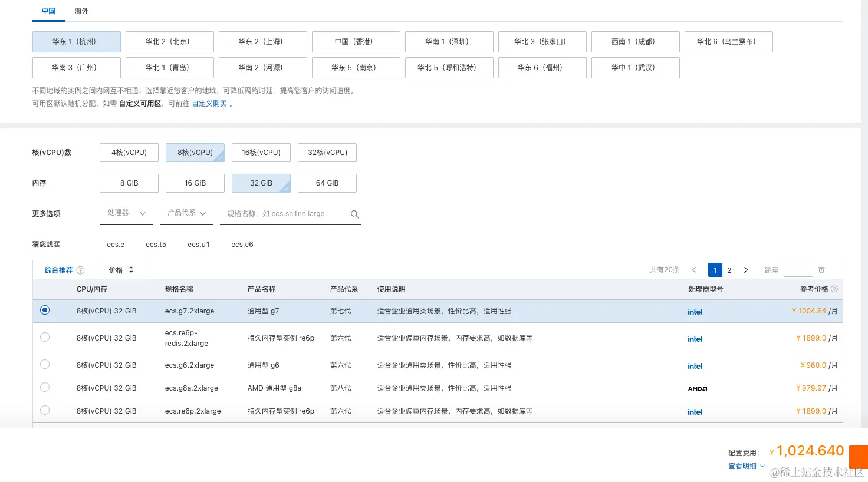Go to page 2 of results

click(729, 270)
